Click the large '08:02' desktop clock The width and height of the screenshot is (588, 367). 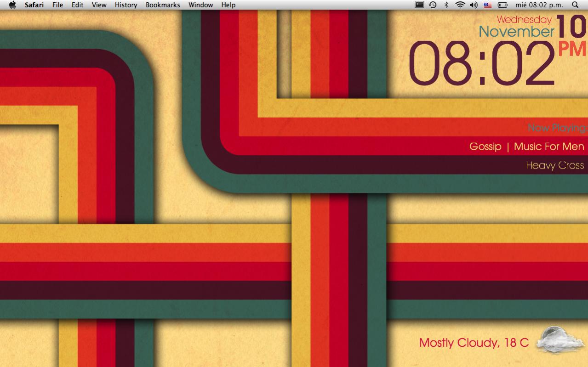pyautogui.click(x=482, y=64)
